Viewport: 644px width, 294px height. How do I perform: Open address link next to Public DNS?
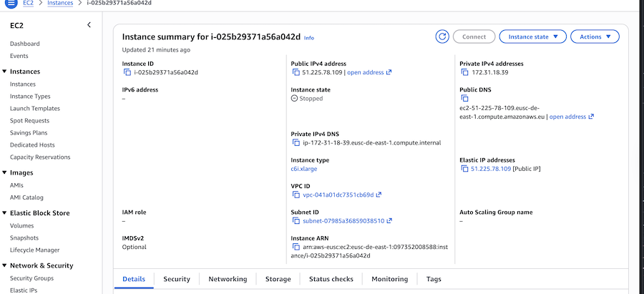click(x=572, y=117)
